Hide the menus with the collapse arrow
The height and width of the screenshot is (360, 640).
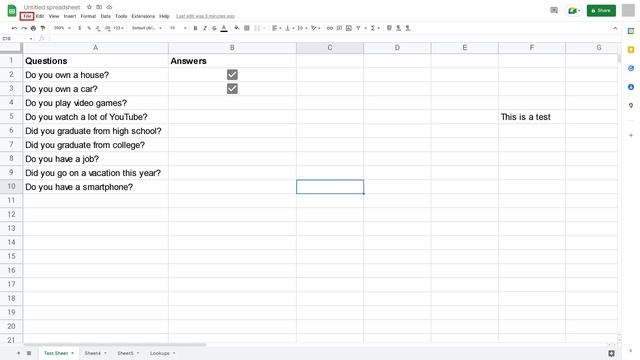[615, 28]
